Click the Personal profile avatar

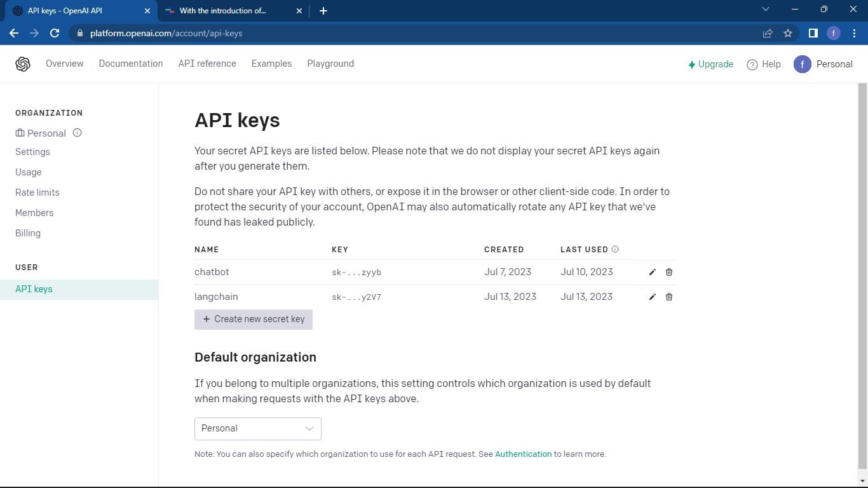click(802, 64)
